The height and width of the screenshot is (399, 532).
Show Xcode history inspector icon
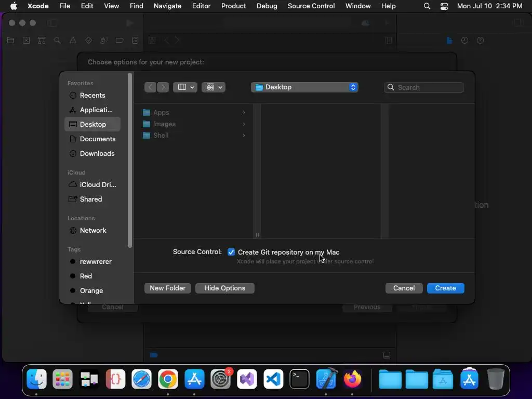pyautogui.click(x=464, y=41)
